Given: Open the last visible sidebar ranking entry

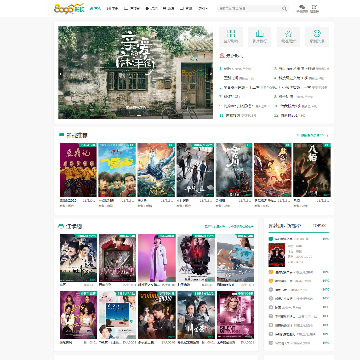Looking at the screenshot, I should tap(290, 343).
